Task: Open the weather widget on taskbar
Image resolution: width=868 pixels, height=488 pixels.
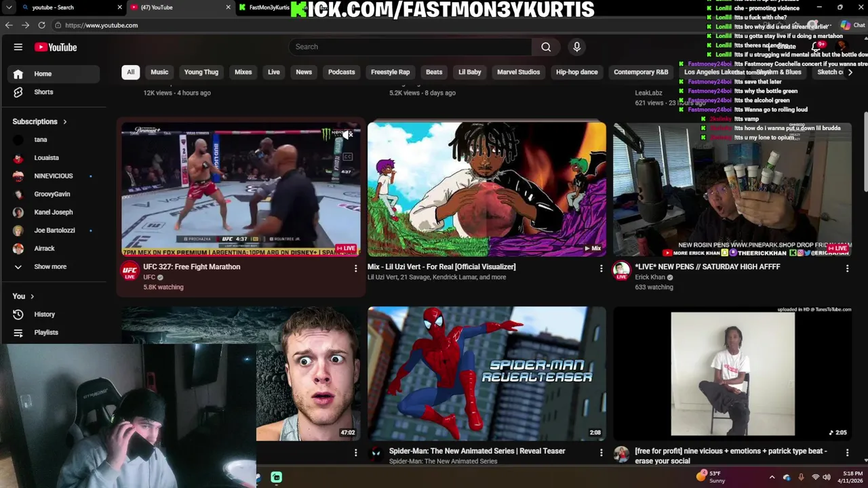Action: [709, 477]
